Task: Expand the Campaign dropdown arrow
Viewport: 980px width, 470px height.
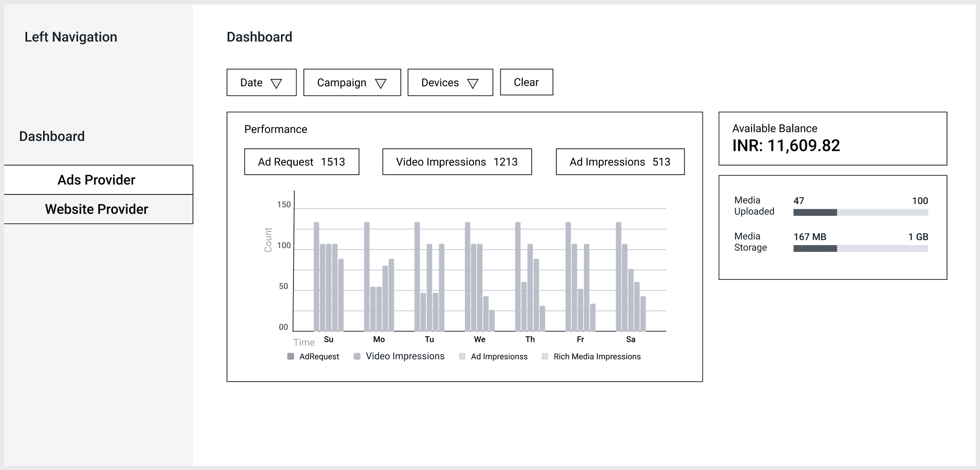Action: point(381,83)
